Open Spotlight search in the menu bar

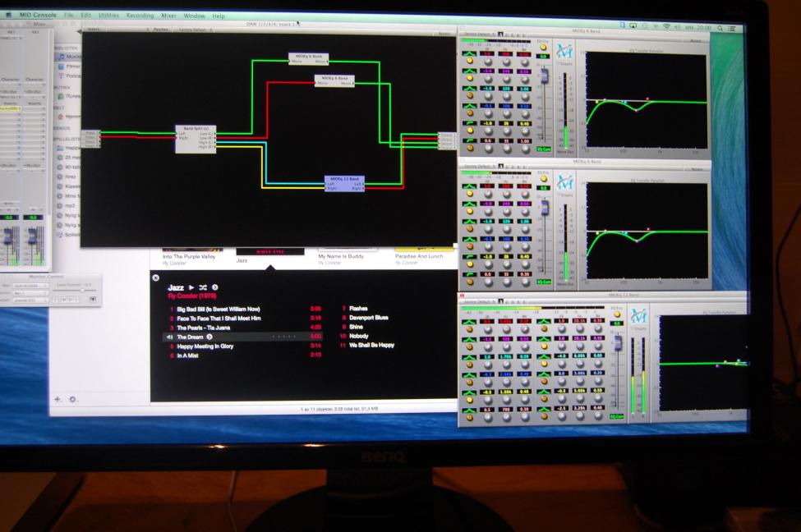(x=720, y=28)
